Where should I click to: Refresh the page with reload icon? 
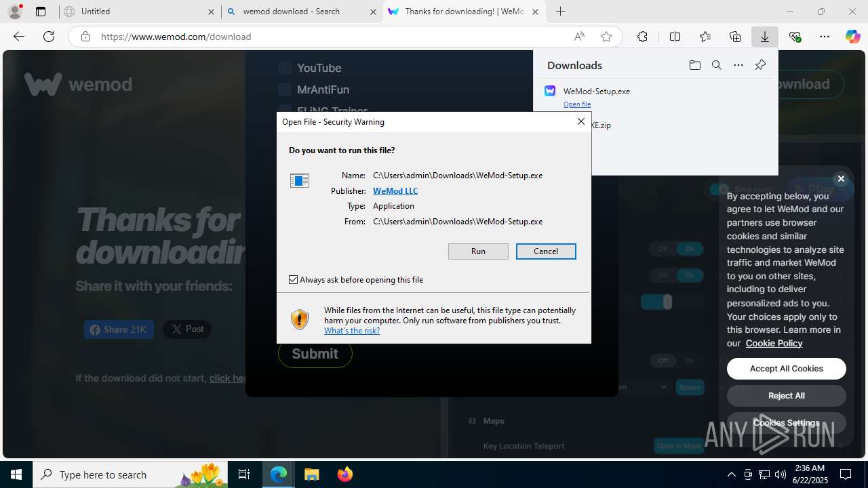pyautogui.click(x=49, y=37)
